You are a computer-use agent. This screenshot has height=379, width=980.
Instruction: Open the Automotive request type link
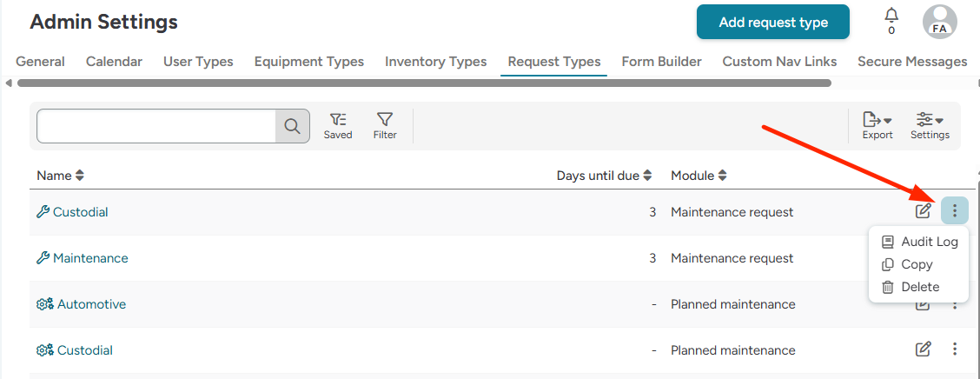pyautogui.click(x=91, y=304)
